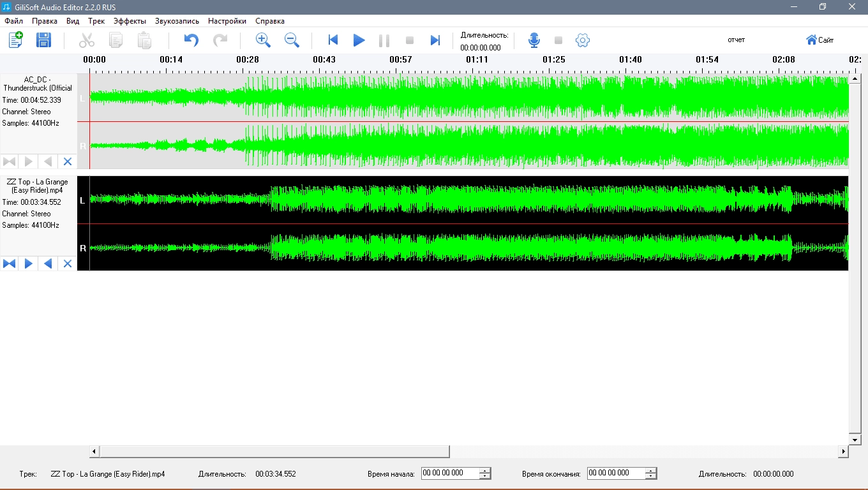Click the AC_DC - Thunderstruck track name
The image size is (868, 490).
(x=38, y=84)
